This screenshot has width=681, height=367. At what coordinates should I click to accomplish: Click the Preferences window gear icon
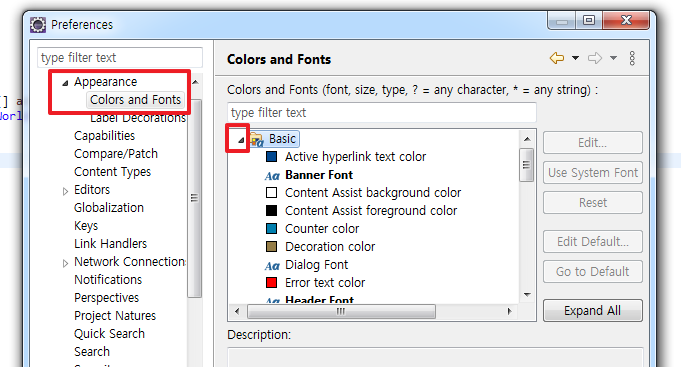pos(38,25)
